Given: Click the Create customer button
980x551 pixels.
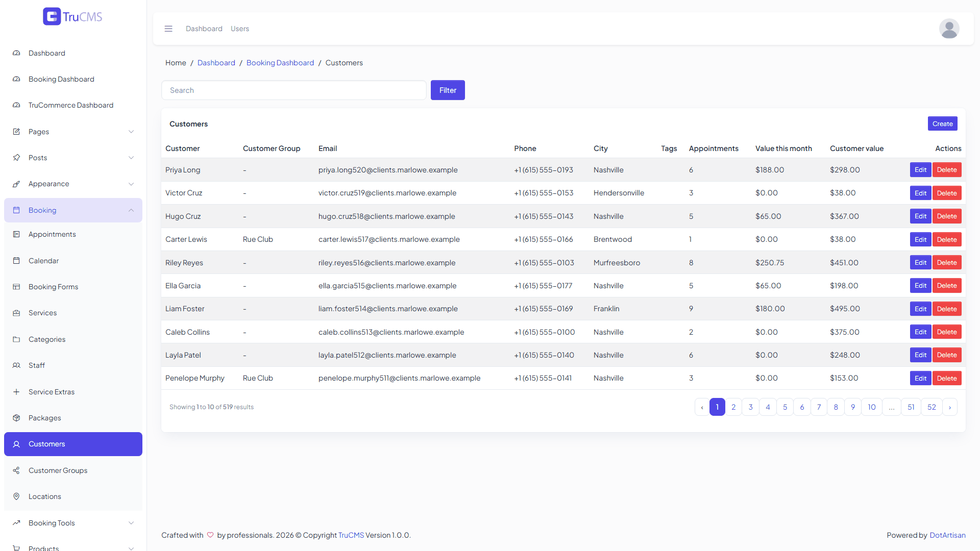Looking at the screenshot, I should (942, 123).
